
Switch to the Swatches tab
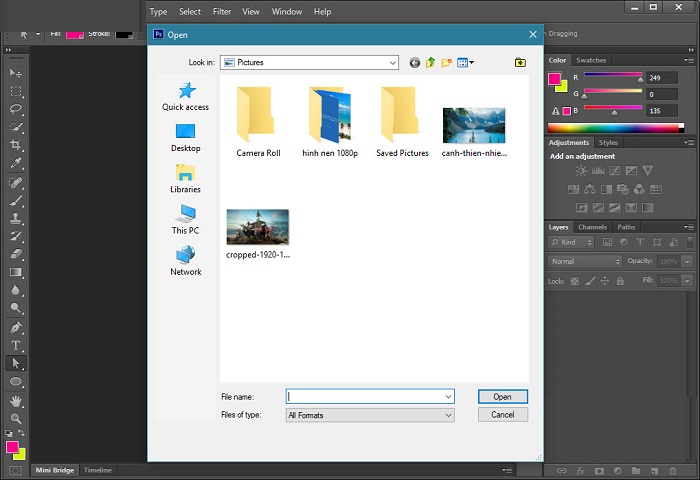591,60
